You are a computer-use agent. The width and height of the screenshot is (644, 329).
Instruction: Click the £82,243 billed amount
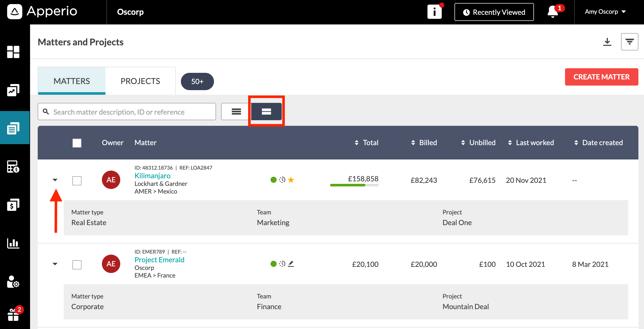click(x=424, y=180)
